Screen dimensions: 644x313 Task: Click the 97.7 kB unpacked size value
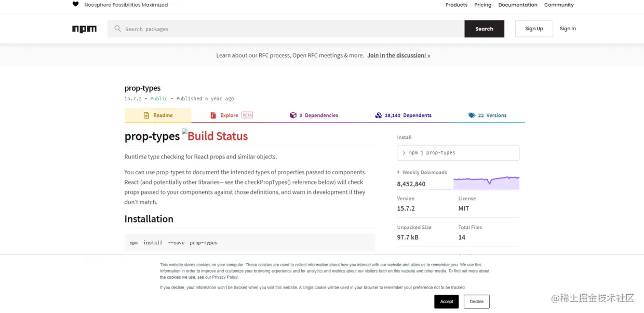click(408, 237)
